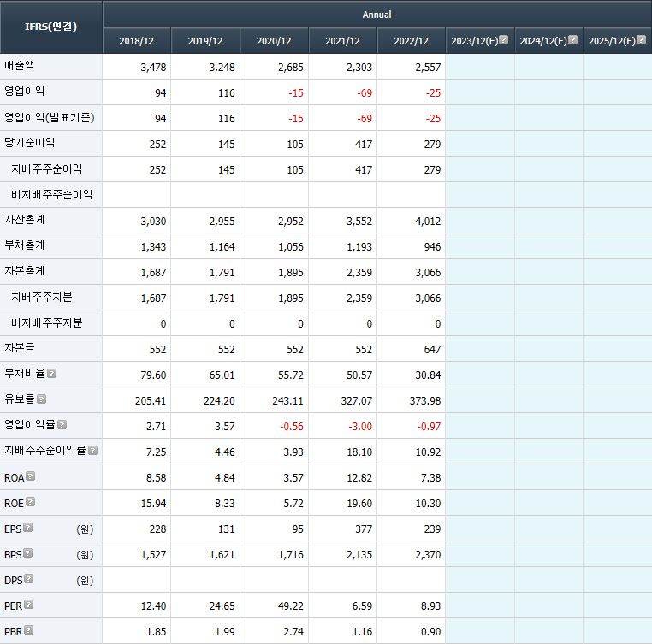This screenshot has width=652, height=644.
Task: Click the question mark icon next to EPS
Action: (28, 528)
